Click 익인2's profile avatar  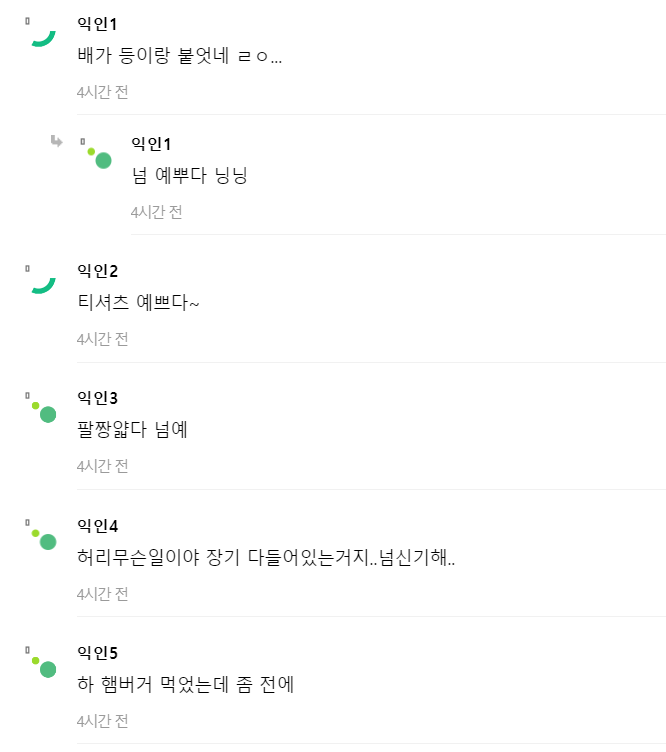click(41, 280)
